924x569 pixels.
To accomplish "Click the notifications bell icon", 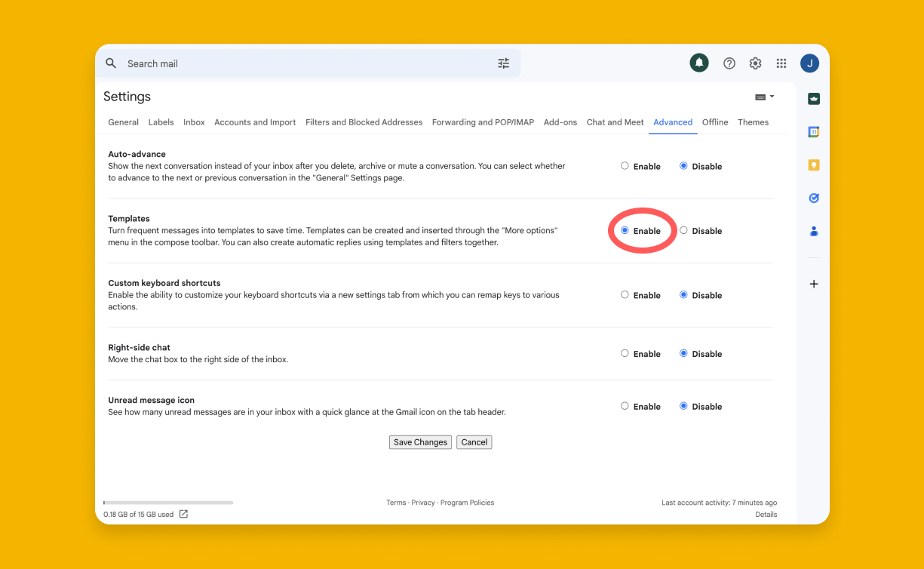I will (698, 63).
